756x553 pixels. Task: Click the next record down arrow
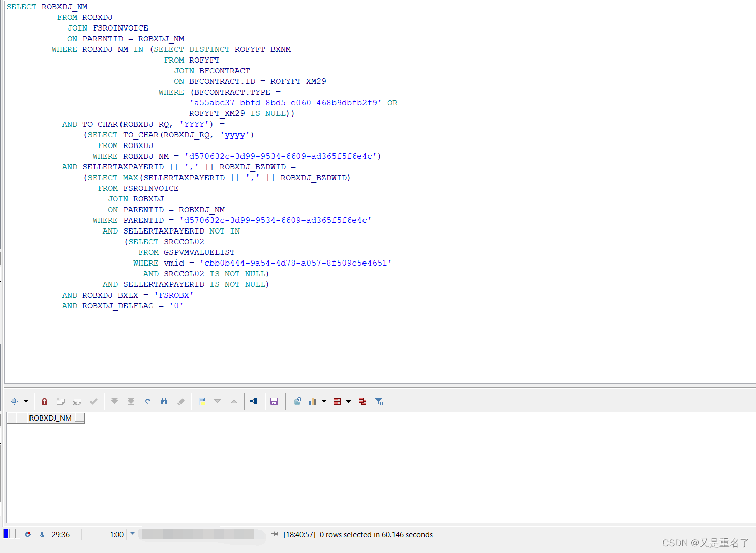(218, 401)
